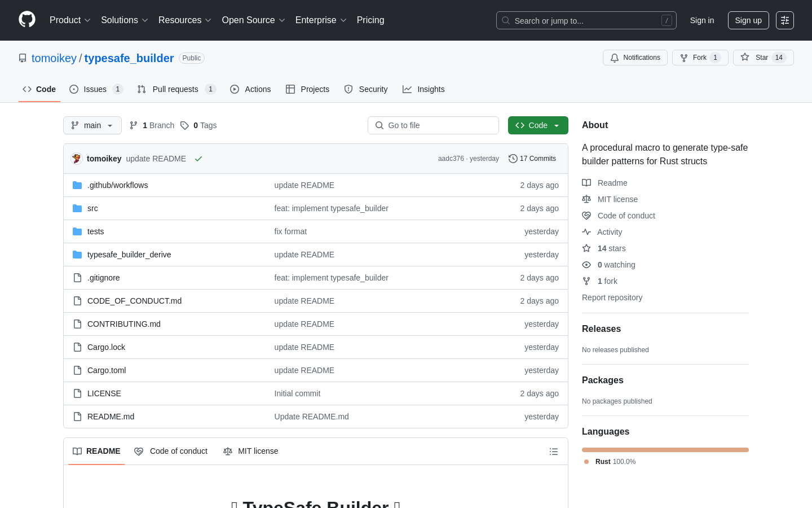
Task: Click the repository book icon beside tomoikey
Action: point(23,58)
